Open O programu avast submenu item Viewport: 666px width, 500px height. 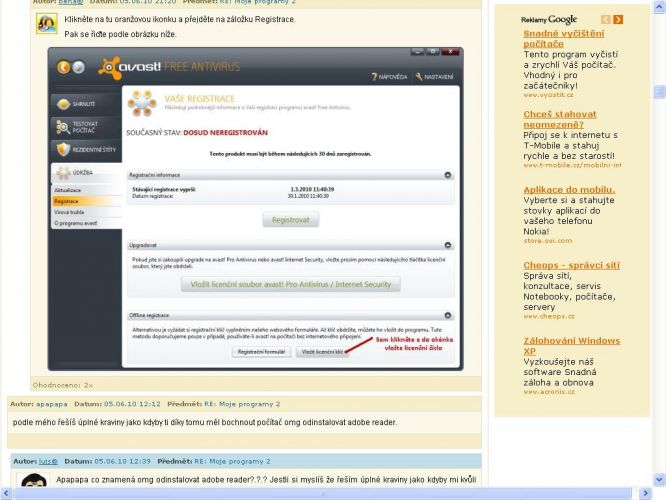[x=87, y=223]
